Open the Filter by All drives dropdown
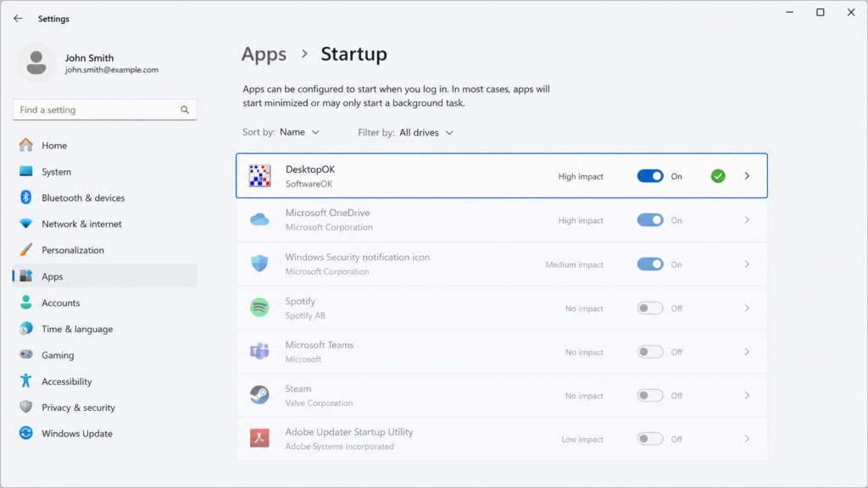868x488 pixels. [x=426, y=132]
